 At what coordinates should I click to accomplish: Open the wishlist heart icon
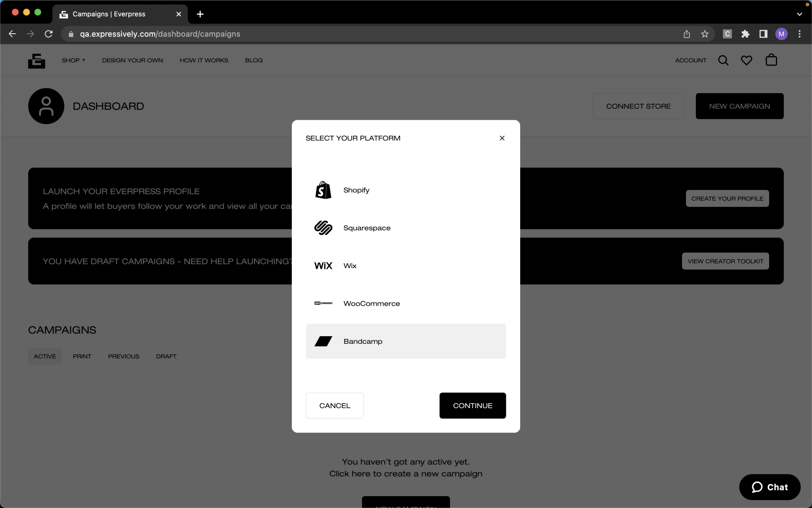747,60
